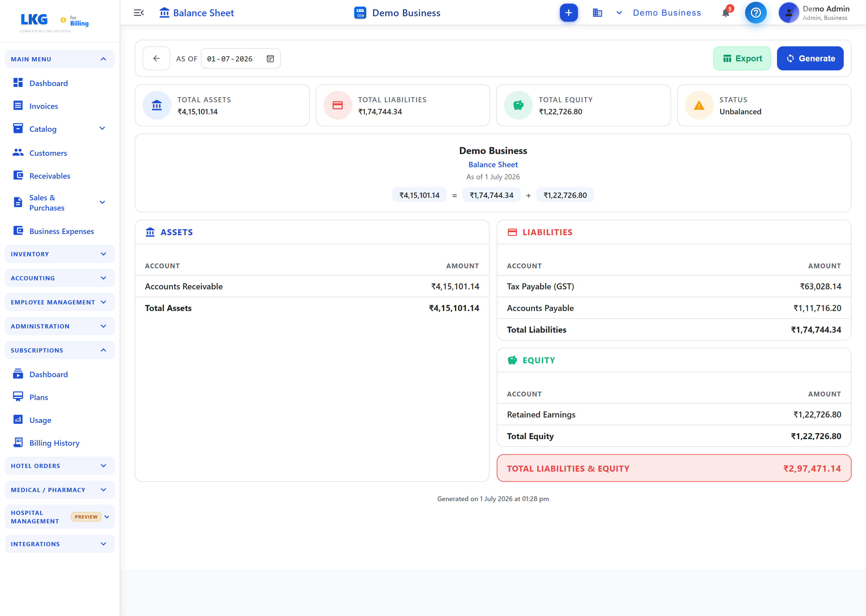Click the Accounts Payable row
The width and height of the screenshot is (866, 616).
click(674, 308)
